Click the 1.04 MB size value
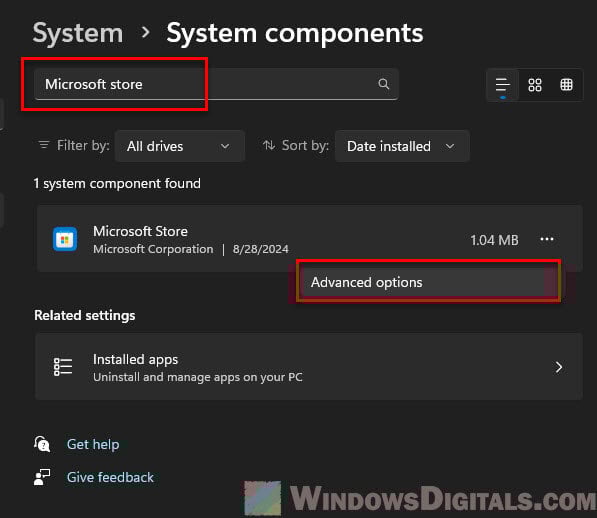The image size is (597, 518). pyautogui.click(x=494, y=240)
